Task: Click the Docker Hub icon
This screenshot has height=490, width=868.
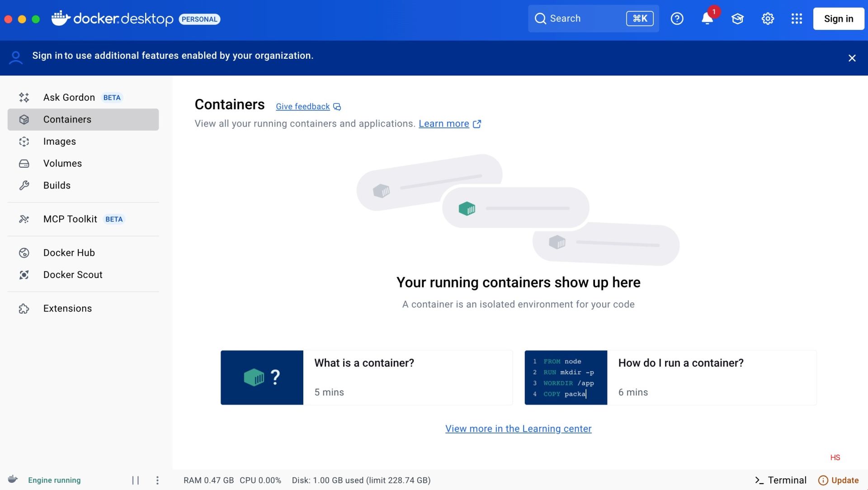Action: pos(24,253)
